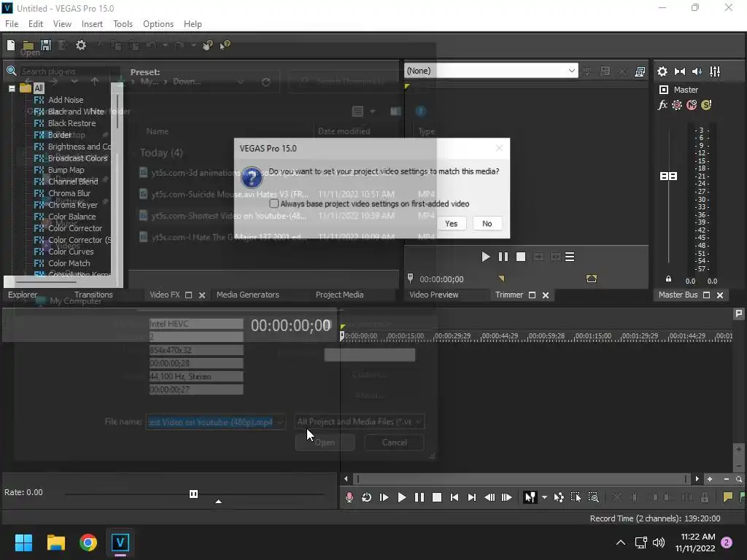Adjust the Master volume fader
Image resolution: width=747 pixels, height=560 pixels.
pos(668,176)
